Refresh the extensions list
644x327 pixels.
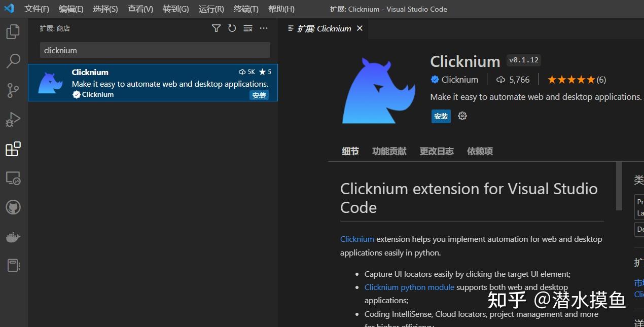click(232, 28)
